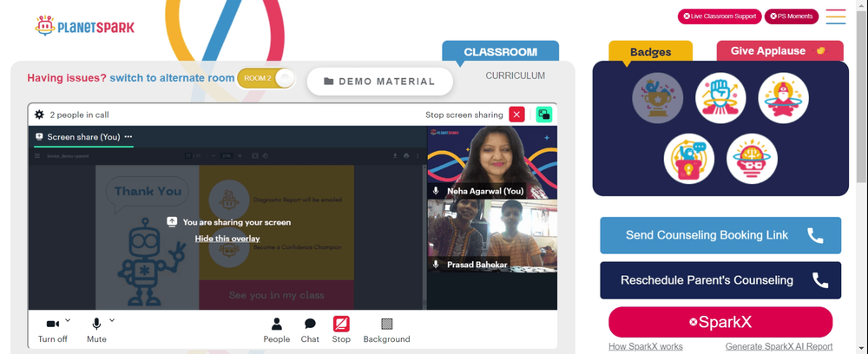The width and height of the screenshot is (868, 354).
Task: Stop screen sharing red X button
Action: point(516,115)
